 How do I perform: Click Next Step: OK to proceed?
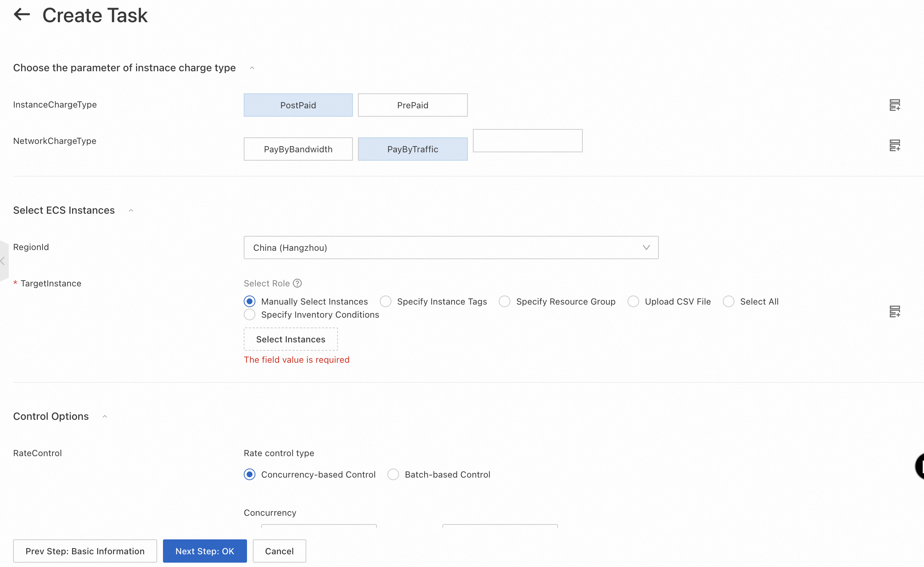click(205, 551)
